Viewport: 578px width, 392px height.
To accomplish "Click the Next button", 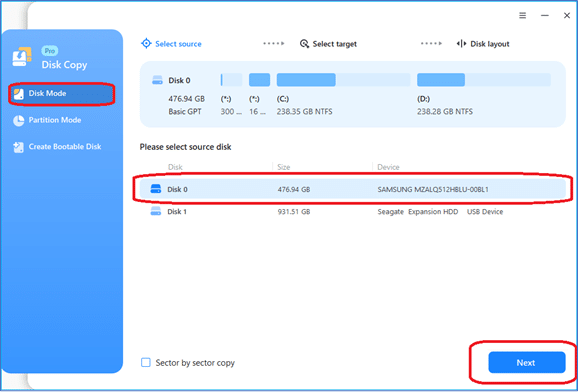I will (526, 362).
